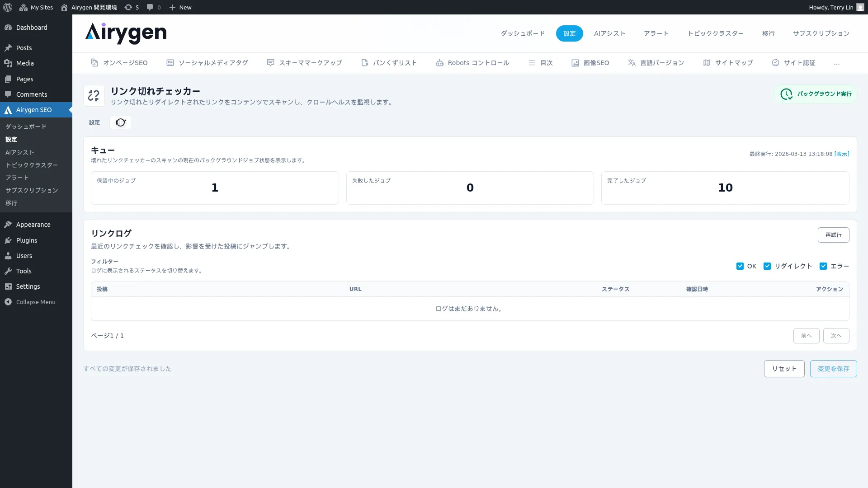Open ソーシャルメディアタグ settings tab
Viewport: 868px width, 488px height.
tap(207, 63)
